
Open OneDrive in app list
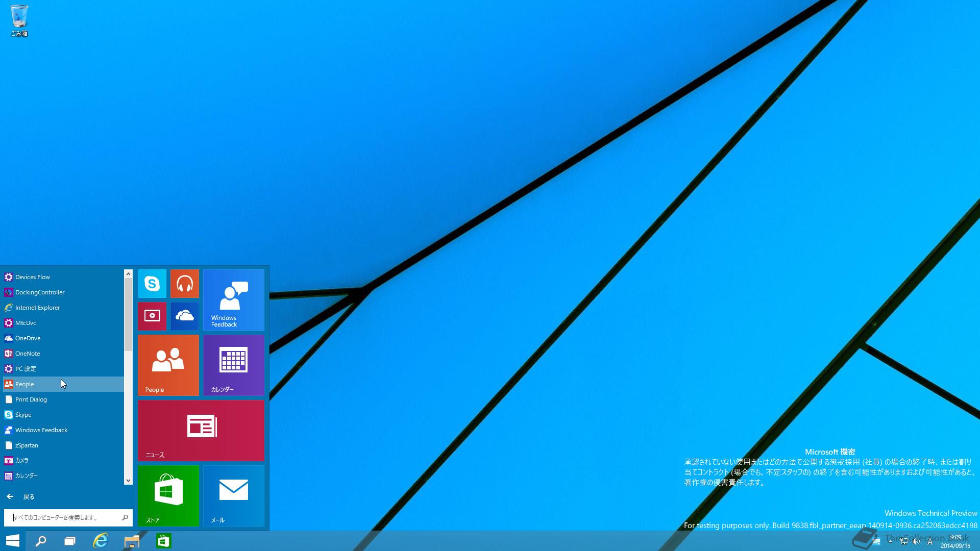pyautogui.click(x=63, y=338)
